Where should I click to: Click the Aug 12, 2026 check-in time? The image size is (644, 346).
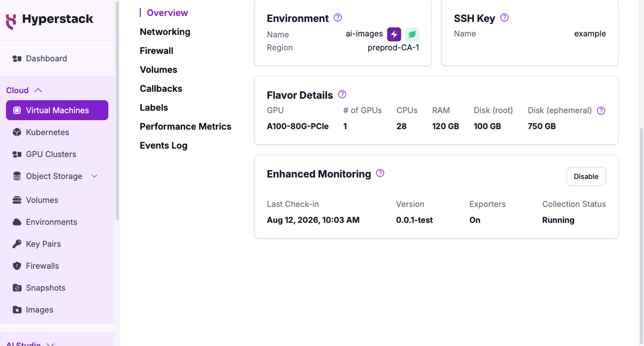click(313, 220)
